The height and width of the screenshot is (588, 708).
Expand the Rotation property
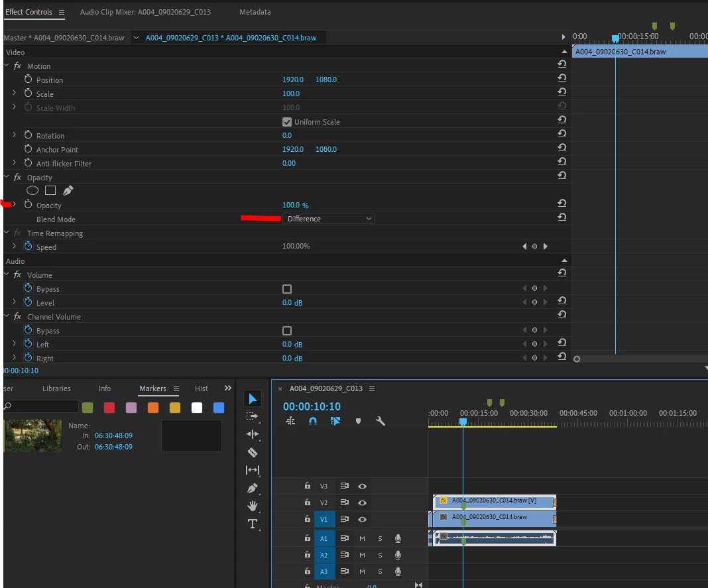pos(14,135)
